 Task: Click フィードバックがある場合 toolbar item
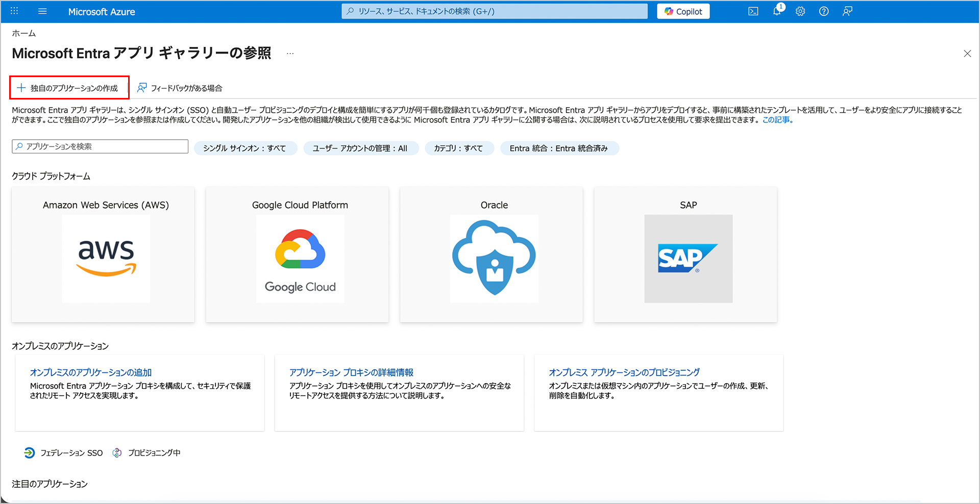pyautogui.click(x=180, y=88)
